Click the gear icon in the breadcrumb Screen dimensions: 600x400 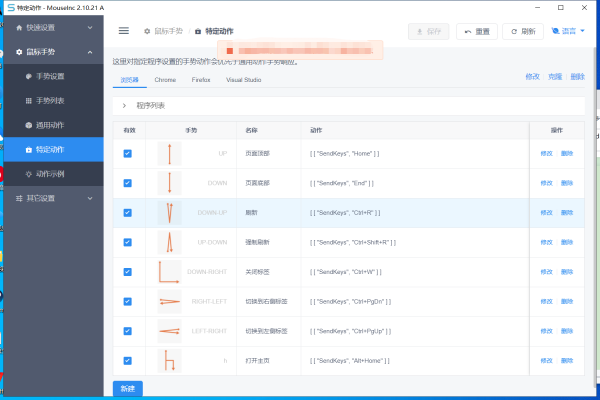tap(147, 31)
